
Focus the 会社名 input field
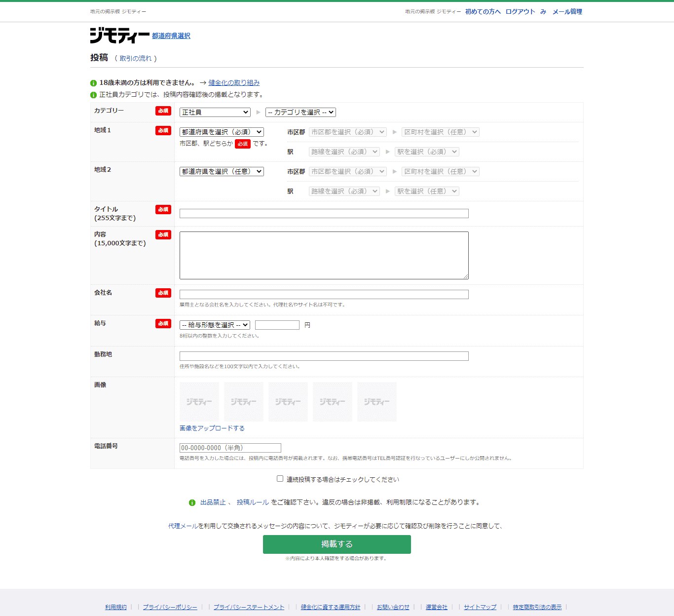tap(324, 295)
